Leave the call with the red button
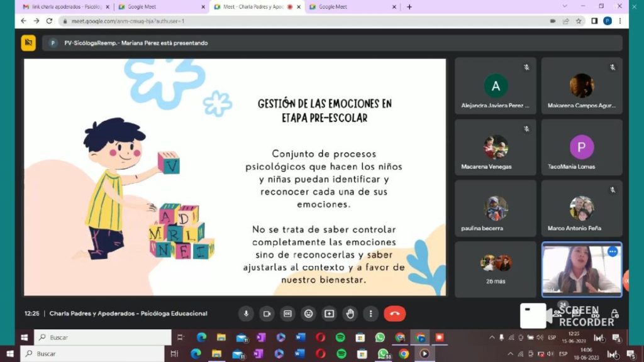 394,314
